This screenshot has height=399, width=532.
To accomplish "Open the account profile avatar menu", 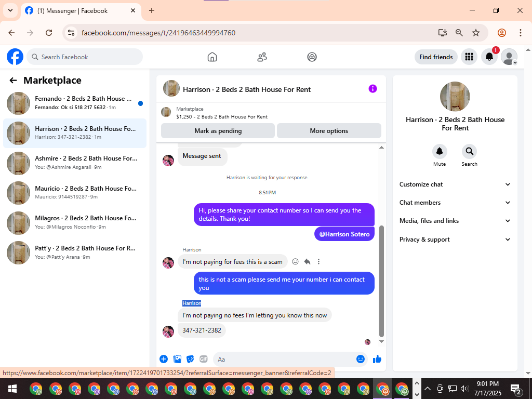I will click(x=509, y=57).
